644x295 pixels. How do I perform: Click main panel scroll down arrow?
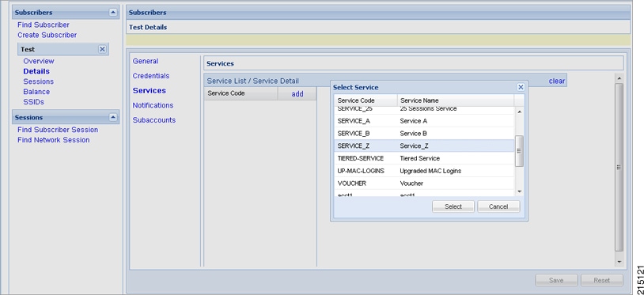pos(619,262)
